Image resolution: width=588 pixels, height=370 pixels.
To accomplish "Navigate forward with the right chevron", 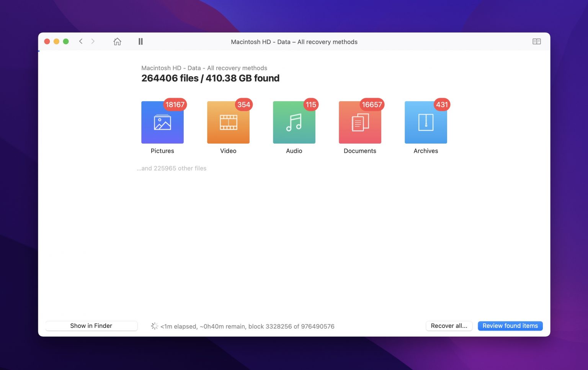I will pos(93,41).
